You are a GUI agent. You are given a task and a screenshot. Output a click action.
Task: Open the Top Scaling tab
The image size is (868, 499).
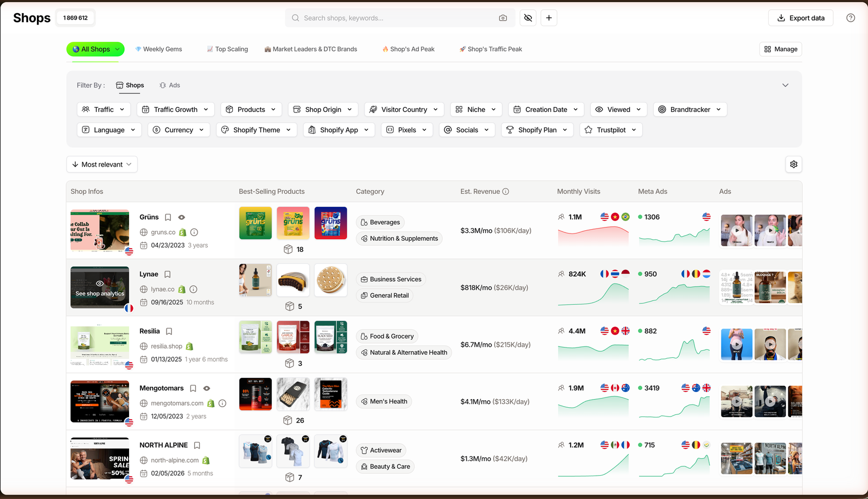click(227, 49)
